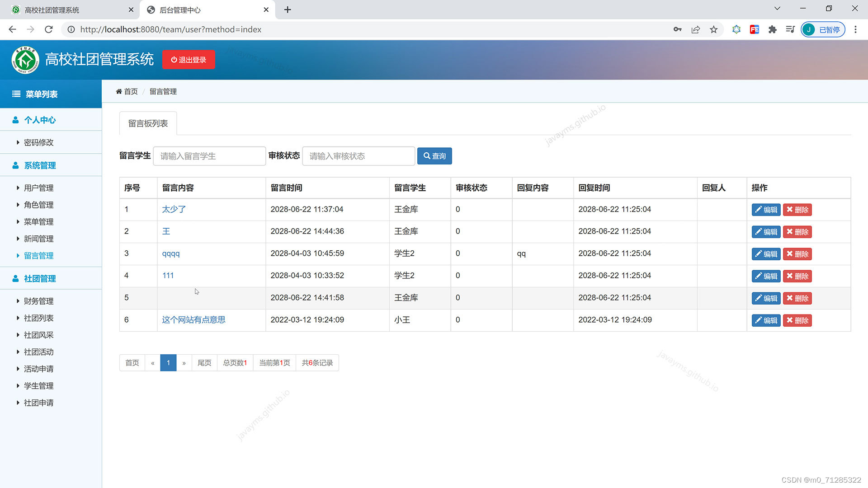Collapse the 系统管理 sidebar section
This screenshot has width=868, height=488.
pos(40,165)
